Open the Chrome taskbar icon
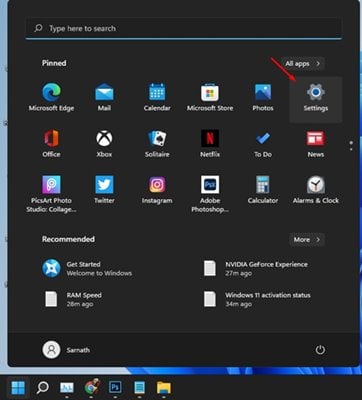This screenshot has height=400, width=362. [x=92, y=387]
